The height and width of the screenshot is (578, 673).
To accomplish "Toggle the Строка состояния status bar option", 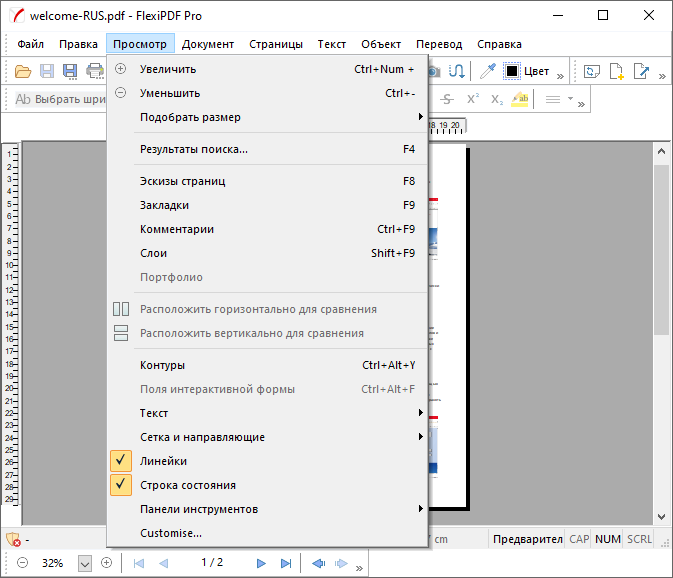I will 268,485.
